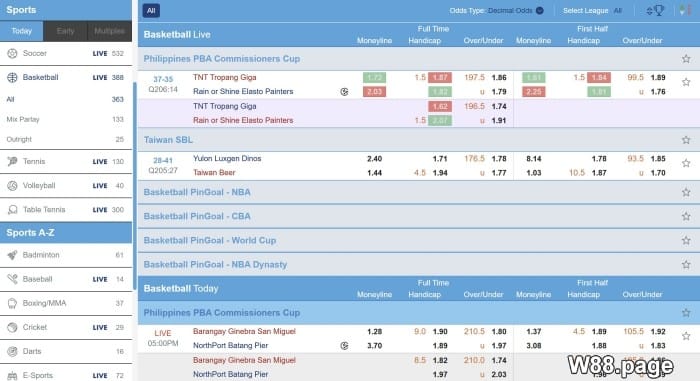Select the All filter under Basketball
Image resolution: width=700 pixels, height=381 pixels.
66,100
